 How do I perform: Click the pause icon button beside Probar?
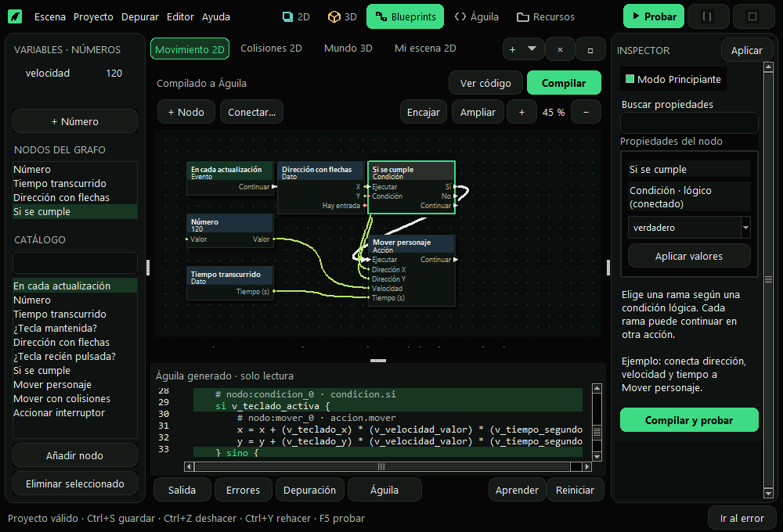(x=707, y=16)
